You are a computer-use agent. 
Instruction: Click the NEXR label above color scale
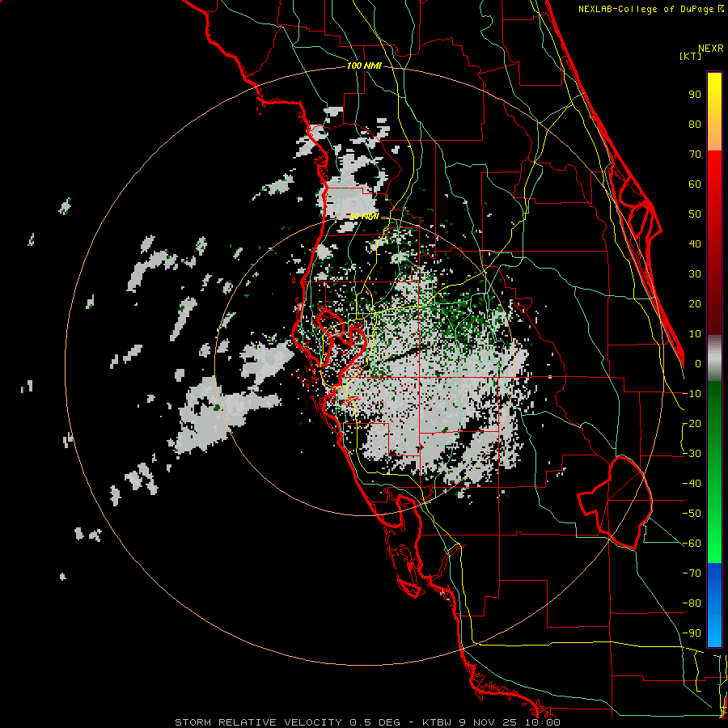[x=710, y=49]
